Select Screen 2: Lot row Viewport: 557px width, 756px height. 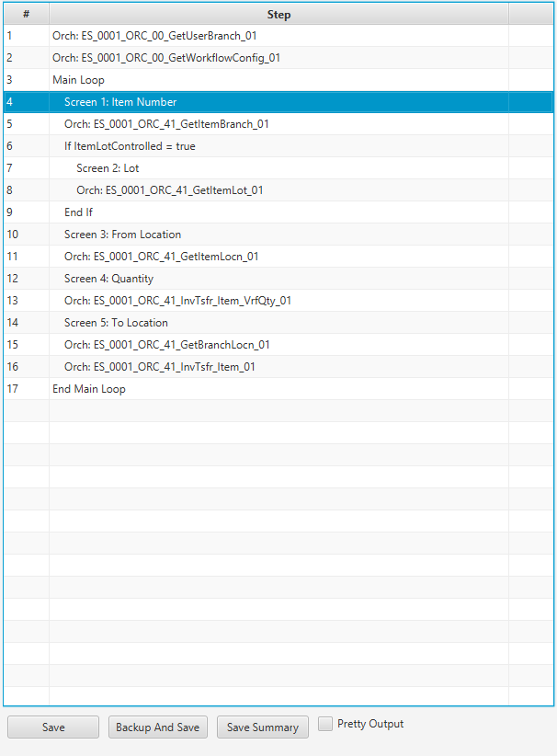click(278, 168)
